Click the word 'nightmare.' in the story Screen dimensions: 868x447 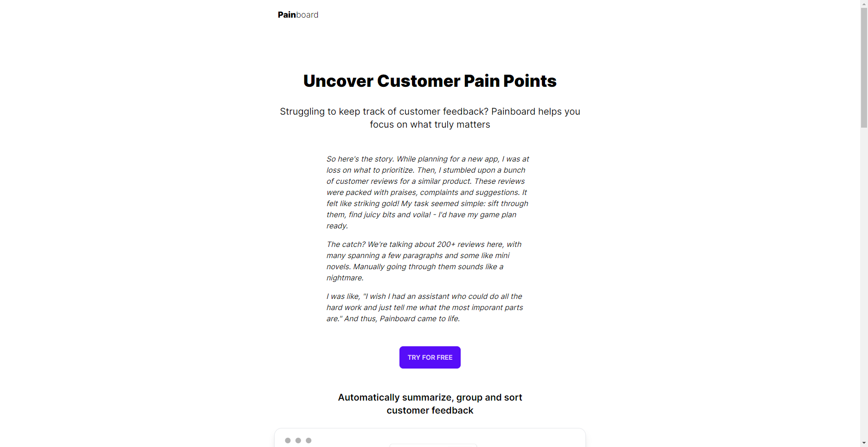(x=345, y=278)
